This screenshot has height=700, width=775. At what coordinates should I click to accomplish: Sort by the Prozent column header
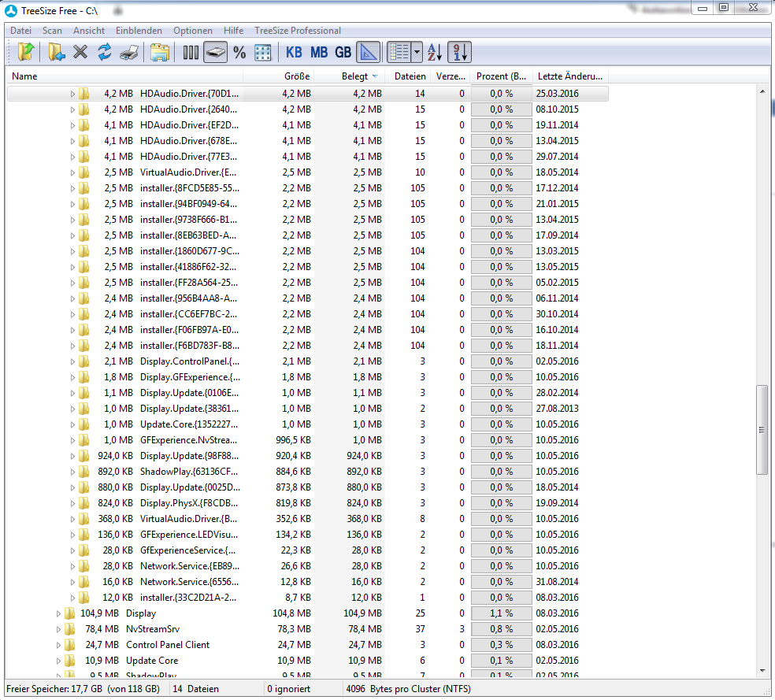coord(501,76)
